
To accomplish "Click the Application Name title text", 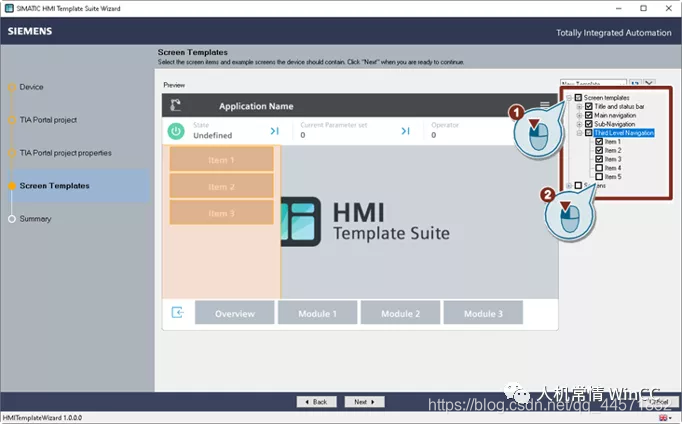I will click(256, 106).
